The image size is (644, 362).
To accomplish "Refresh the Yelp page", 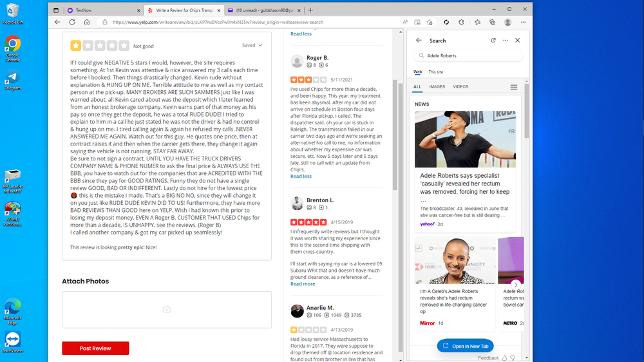I will pyautogui.click(x=71, y=22).
